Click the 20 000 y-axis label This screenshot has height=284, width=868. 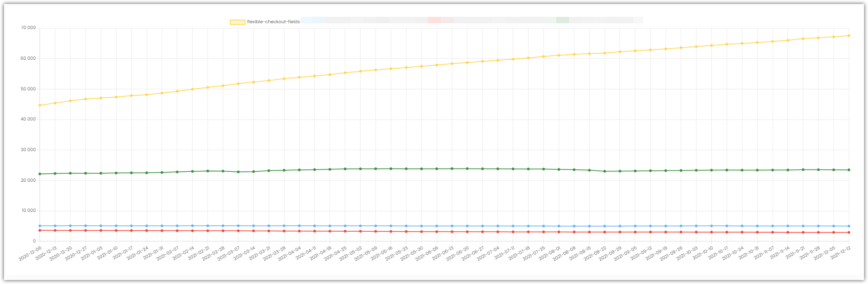28,180
